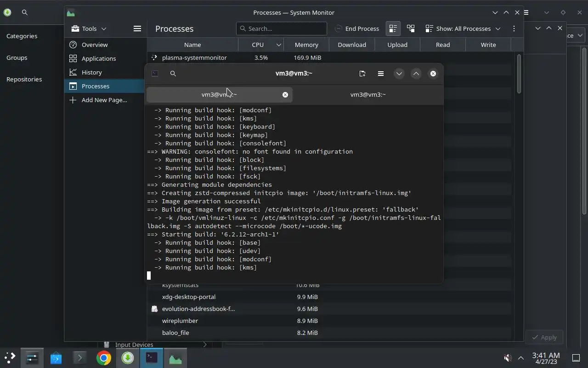Click search icon in background package manager

pyautogui.click(x=25, y=12)
